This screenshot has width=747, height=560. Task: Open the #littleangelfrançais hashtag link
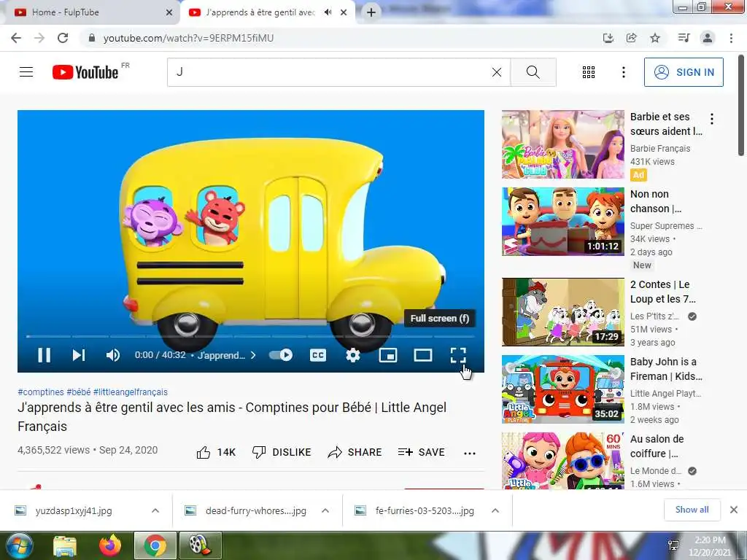[131, 392]
